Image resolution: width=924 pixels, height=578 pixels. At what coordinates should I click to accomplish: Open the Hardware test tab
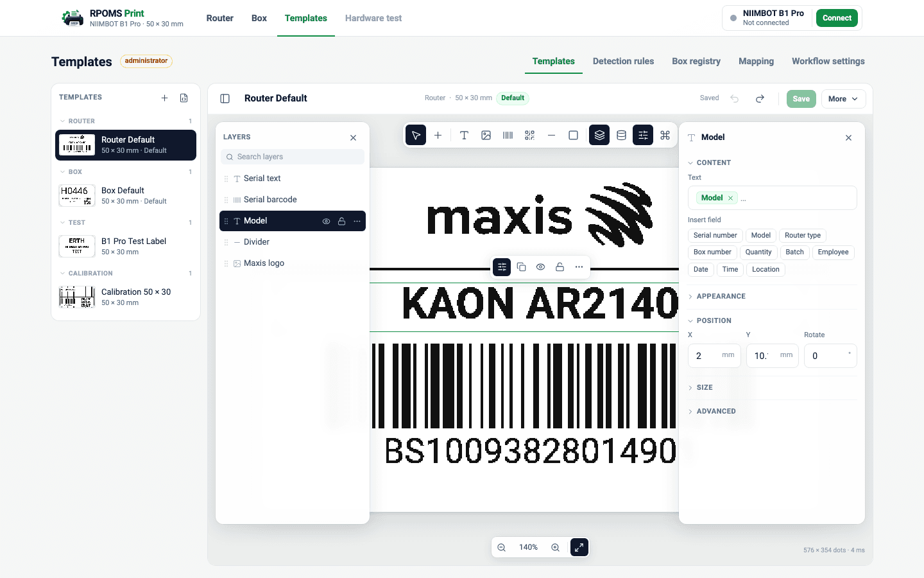(x=373, y=18)
